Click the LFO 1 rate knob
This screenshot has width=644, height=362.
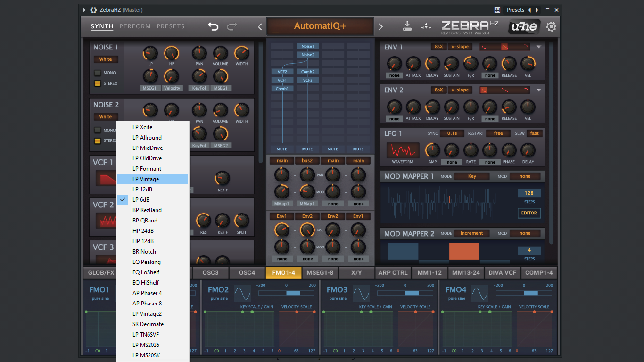tap(471, 150)
